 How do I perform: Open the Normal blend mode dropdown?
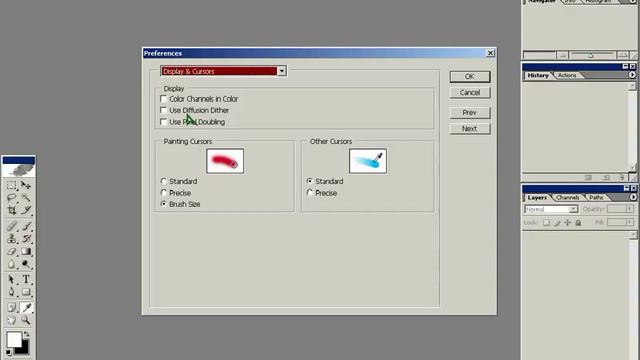(x=551, y=209)
